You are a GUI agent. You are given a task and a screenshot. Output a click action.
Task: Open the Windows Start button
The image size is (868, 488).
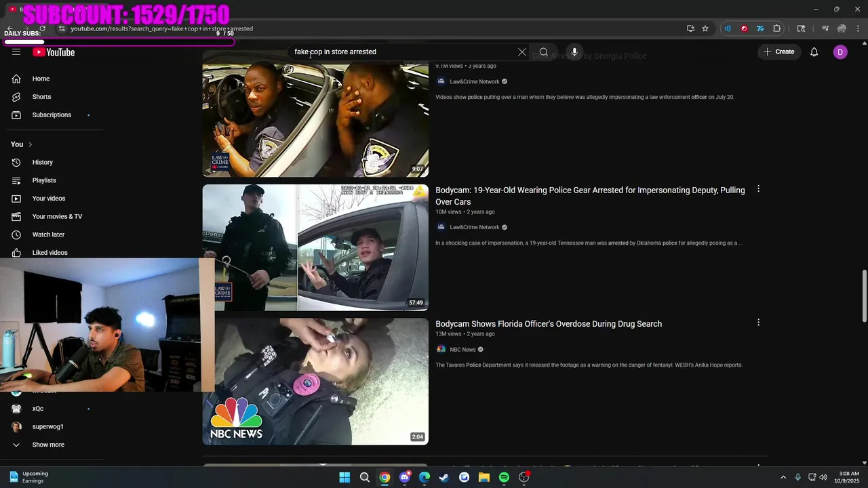pyautogui.click(x=344, y=477)
